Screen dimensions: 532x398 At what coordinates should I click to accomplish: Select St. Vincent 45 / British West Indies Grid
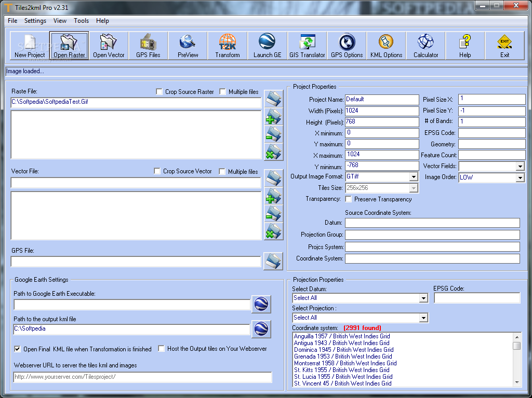[343, 383]
